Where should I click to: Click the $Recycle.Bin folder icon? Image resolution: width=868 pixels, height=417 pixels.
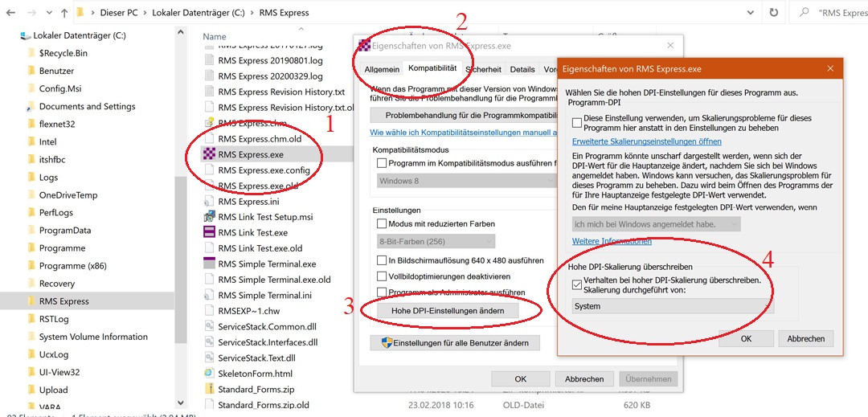31,53
